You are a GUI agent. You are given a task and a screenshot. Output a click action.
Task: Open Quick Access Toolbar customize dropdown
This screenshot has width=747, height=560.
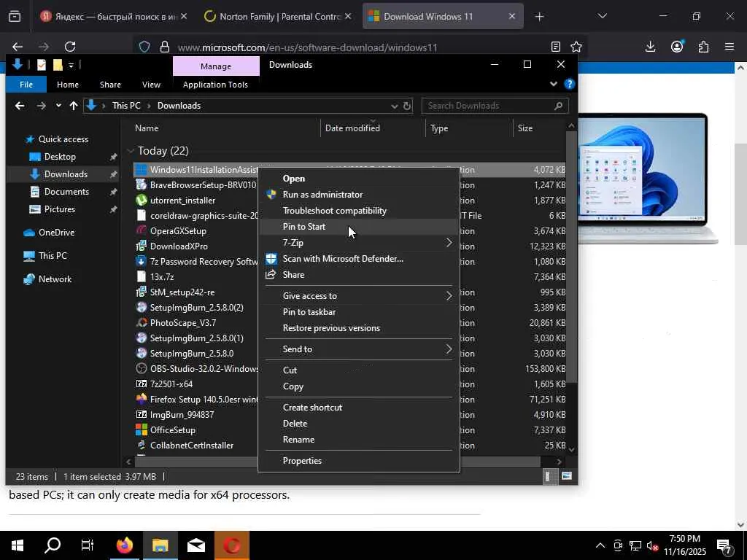(71, 65)
